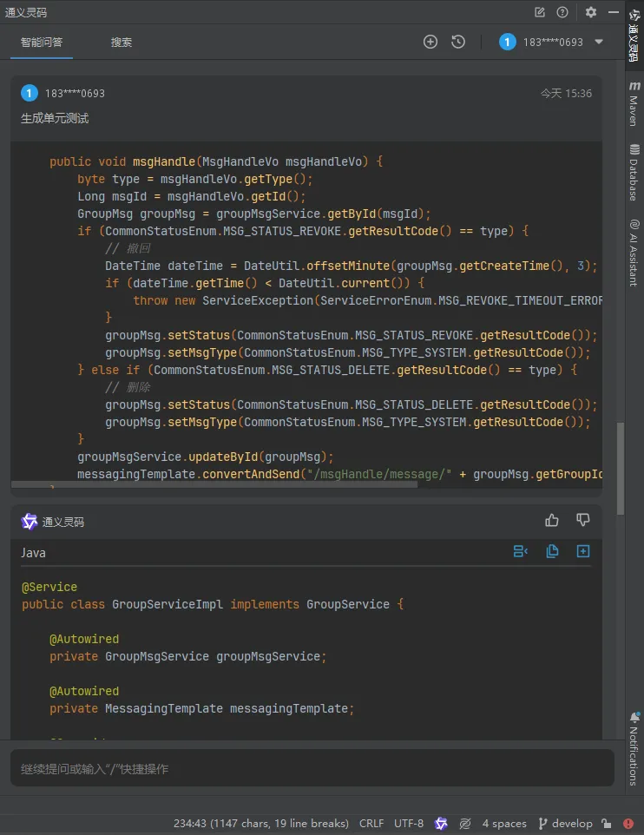Click the account avatar in the toolbar

coord(507,42)
